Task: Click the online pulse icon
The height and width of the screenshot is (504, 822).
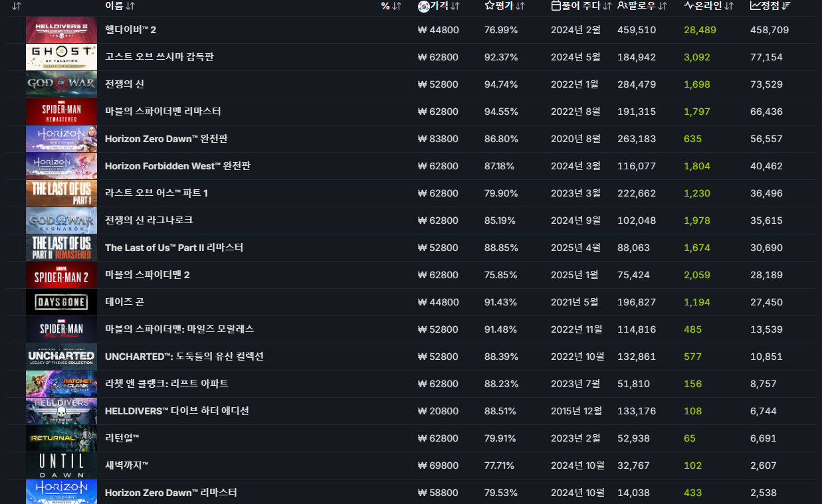Action: [x=688, y=6]
